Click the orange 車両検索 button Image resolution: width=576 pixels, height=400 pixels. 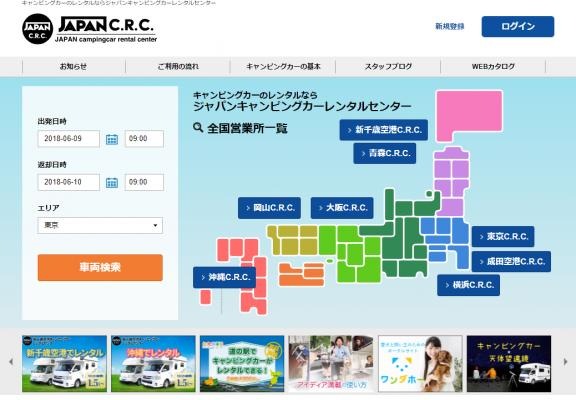[x=100, y=267]
